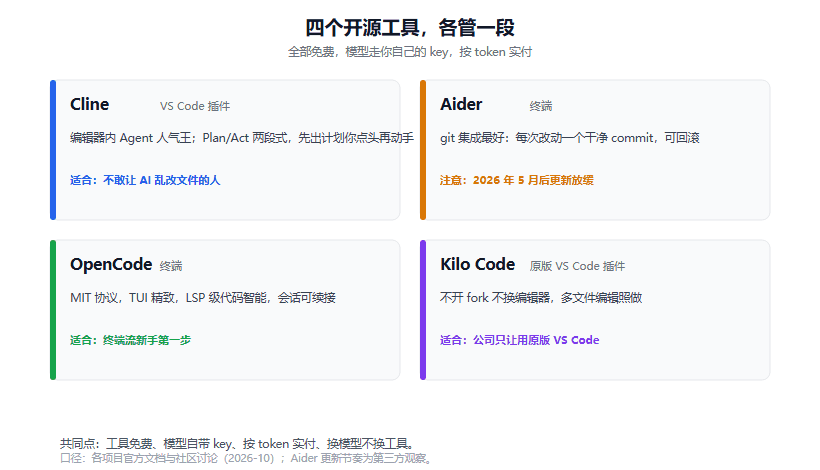Image resolution: width=820 pixels, height=470 pixels.
Task: Click the OpenCode description about MIT 协议
Action: click(203, 298)
